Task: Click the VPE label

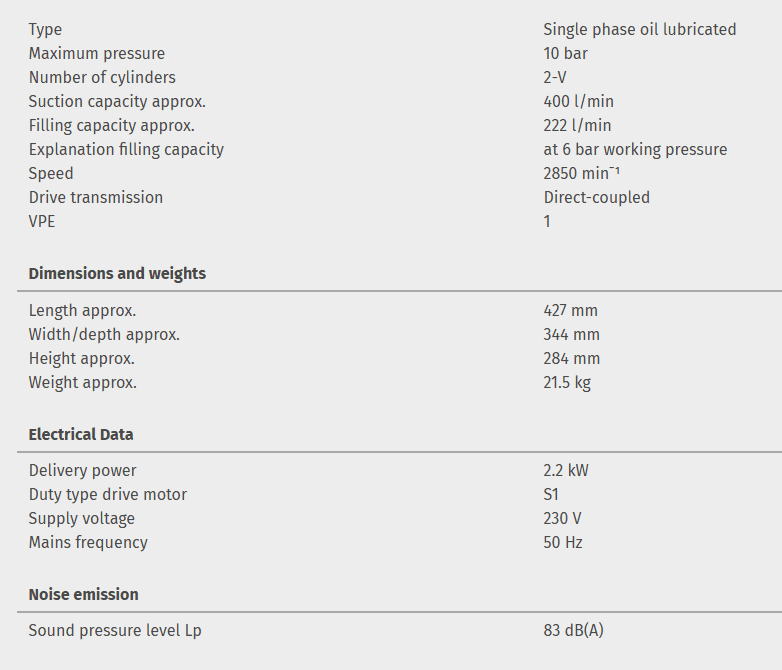Action: tap(42, 221)
